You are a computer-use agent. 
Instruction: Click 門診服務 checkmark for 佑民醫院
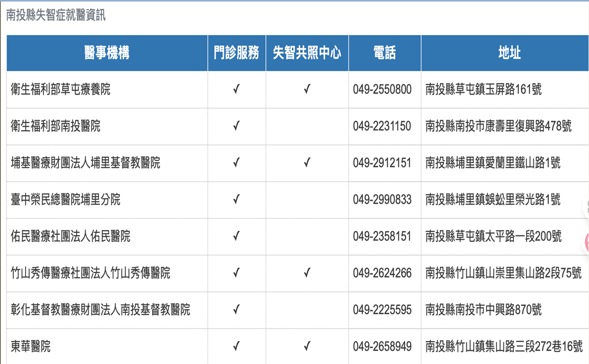236,236
